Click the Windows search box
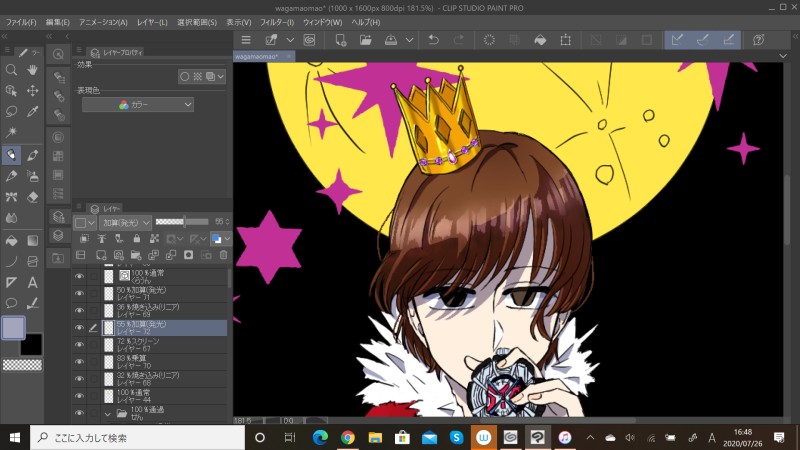The height and width of the screenshot is (450, 800). (130, 437)
